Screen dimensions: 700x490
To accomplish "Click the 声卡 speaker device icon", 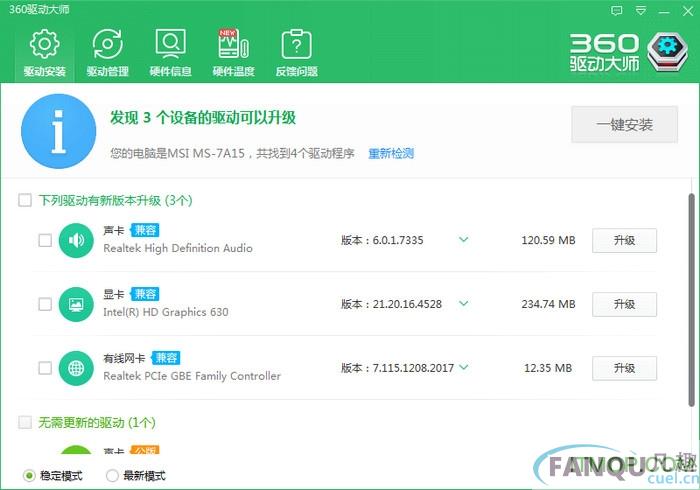I will [x=75, y=241].
